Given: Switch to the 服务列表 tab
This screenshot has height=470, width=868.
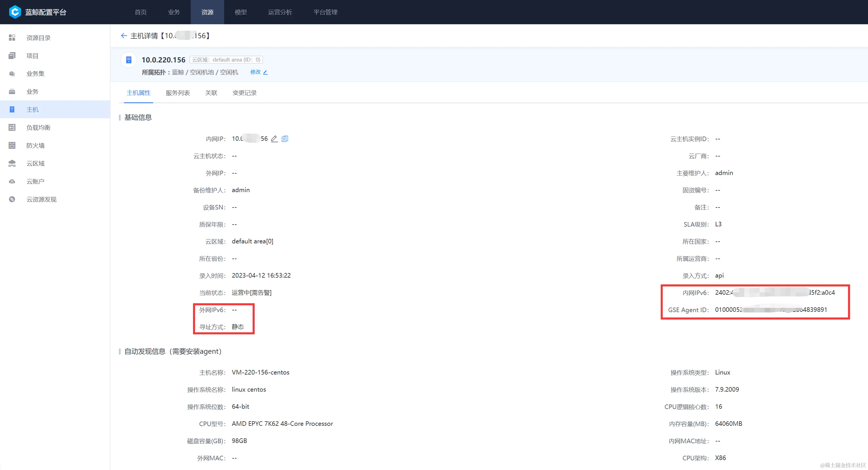Looking at the screenshot, I should click(178, 93).
